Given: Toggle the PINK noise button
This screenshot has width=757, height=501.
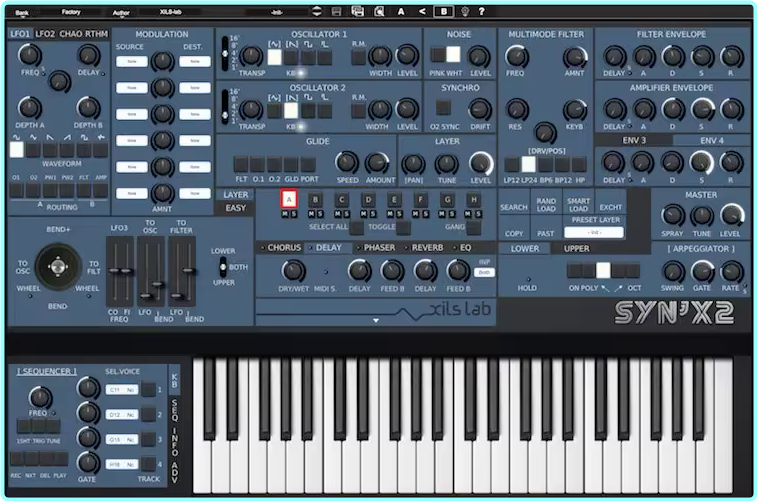Looking at the screenshot, I should click(x=438, y=55).
